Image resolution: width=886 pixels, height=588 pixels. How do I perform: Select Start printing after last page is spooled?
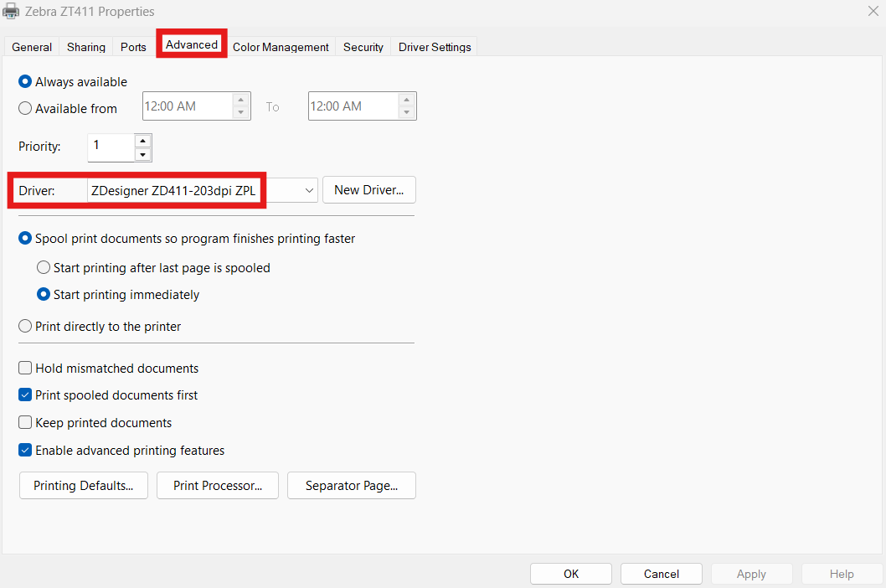[x=44, y=268]
